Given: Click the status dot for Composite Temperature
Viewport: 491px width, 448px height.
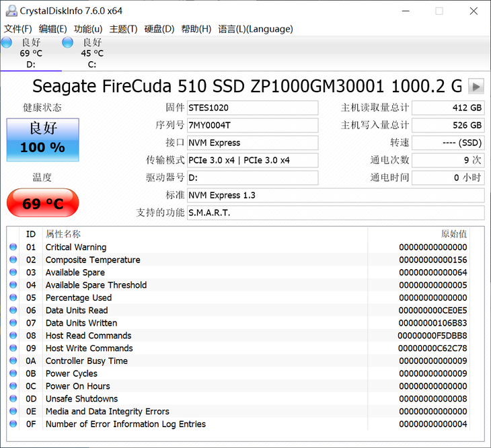Looking at the screenshot, I should click(13, 260).
